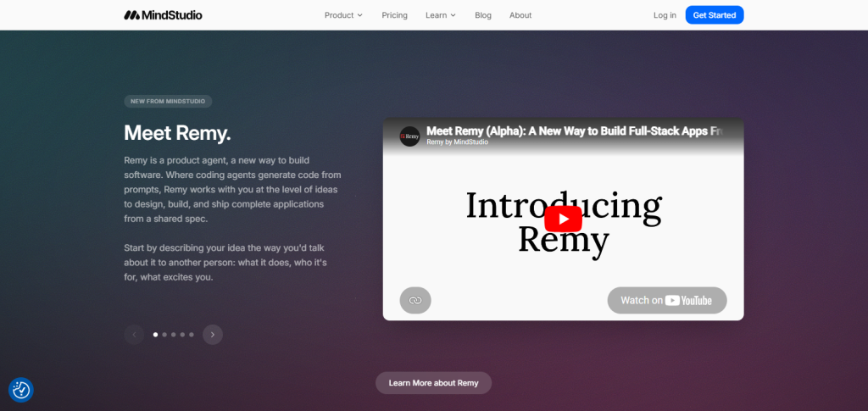This screenshot has width=868, height=411.
Task: Click Learn More about Remy button
Action: point(433,383)
